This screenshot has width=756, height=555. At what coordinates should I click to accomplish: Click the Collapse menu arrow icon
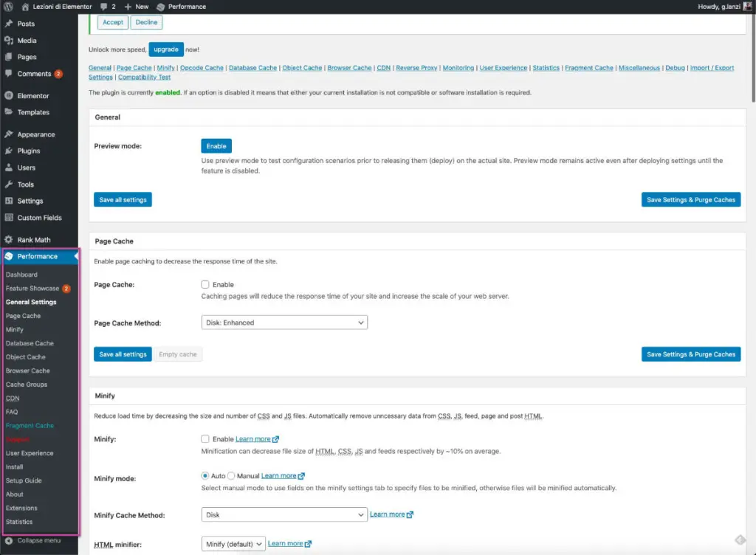(x=9, y=540)
